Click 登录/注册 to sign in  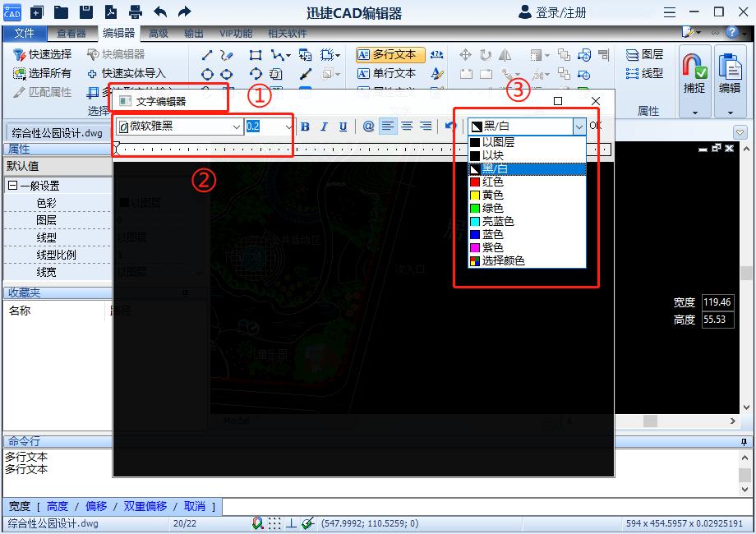tap(552, 12)
